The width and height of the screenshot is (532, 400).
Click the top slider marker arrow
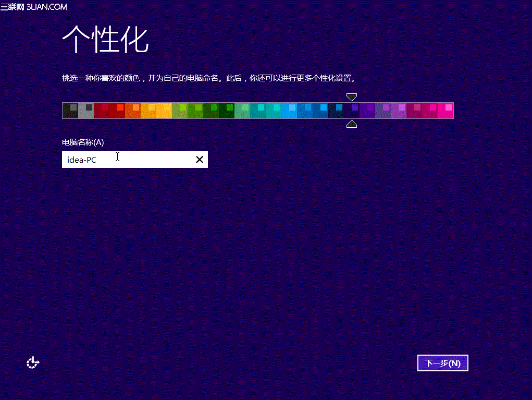[x=351, y=96]
